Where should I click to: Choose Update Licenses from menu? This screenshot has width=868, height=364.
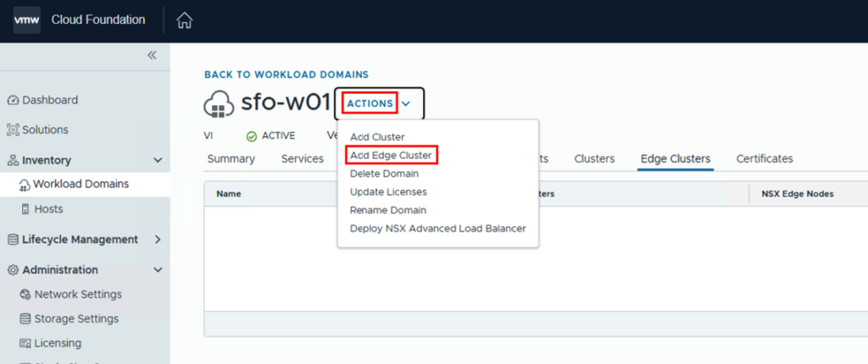click(388, 192)
